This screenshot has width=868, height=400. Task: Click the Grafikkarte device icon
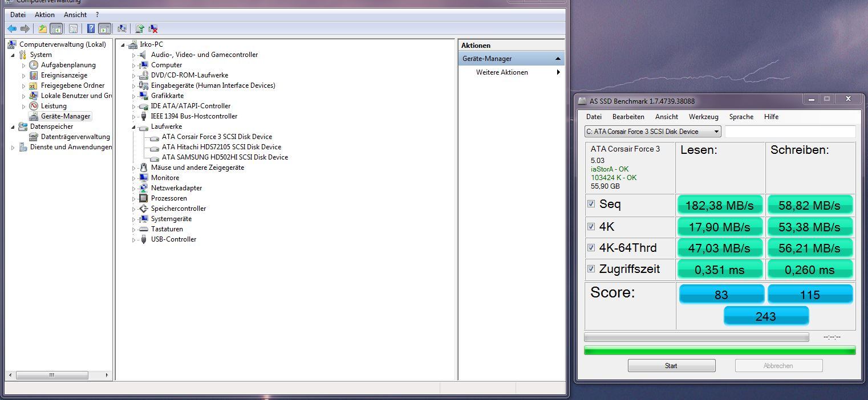click(144, 96)
